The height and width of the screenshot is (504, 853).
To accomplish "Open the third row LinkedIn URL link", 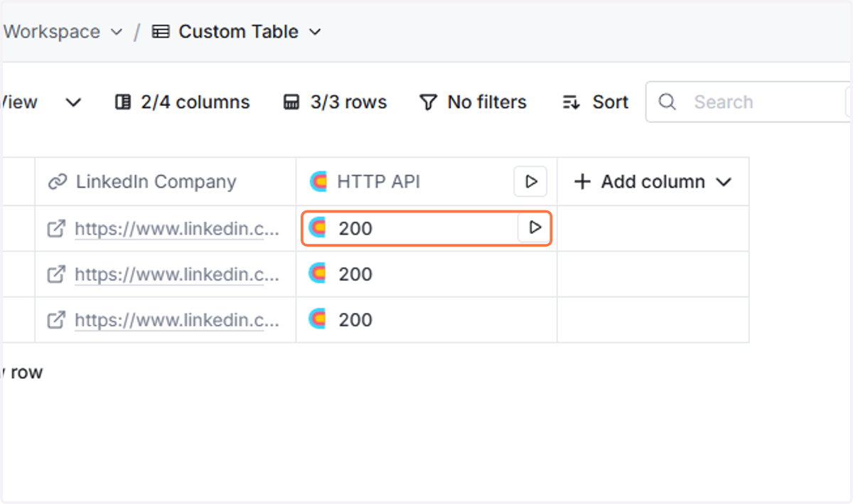I will [x=177, y=320].
